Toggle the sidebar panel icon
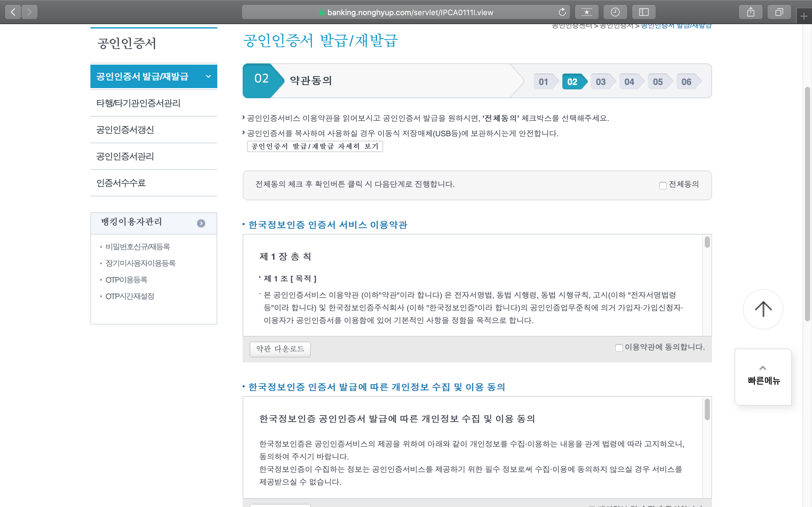This screenshot has width=812, height=507. click(x=643, y=12)
